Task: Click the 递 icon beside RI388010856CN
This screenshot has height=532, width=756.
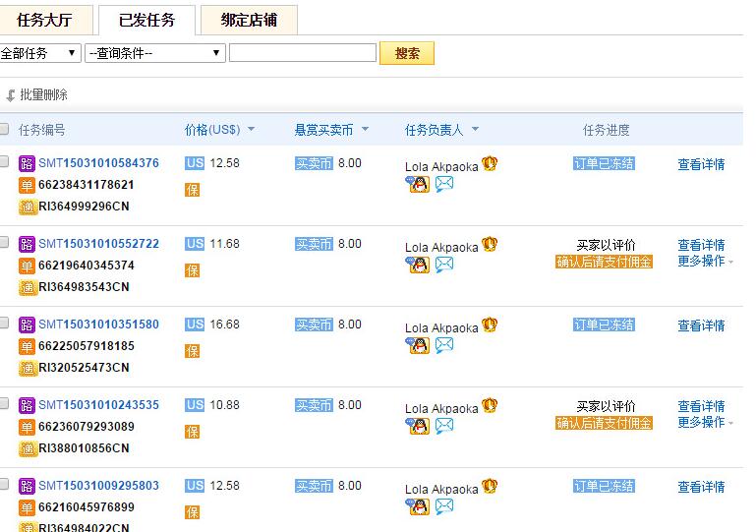Action: [x=27, y=448]
